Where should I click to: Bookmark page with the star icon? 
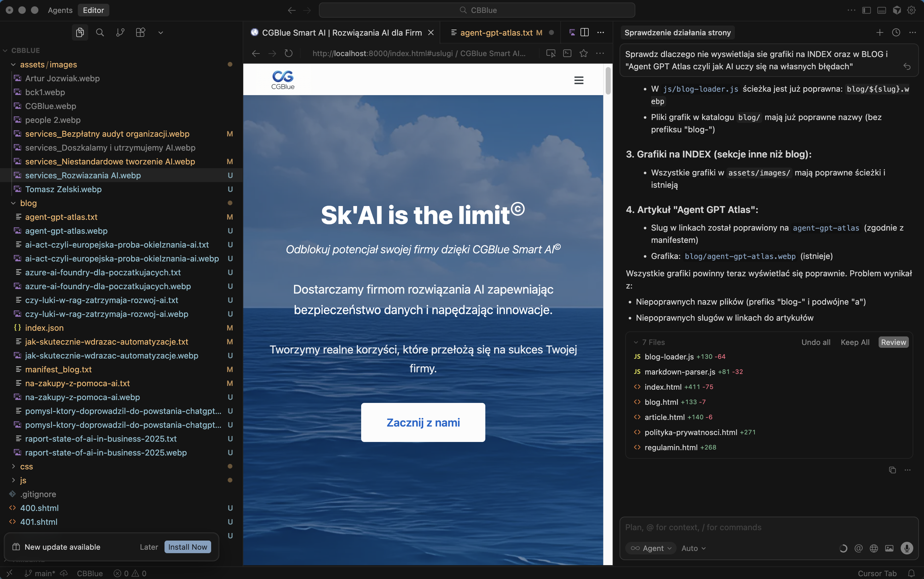coord(584,54)
